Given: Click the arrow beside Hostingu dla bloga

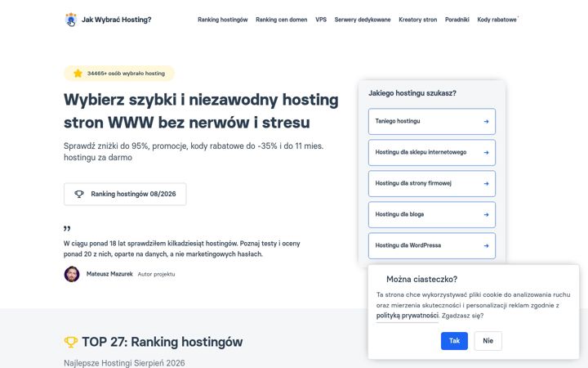Looking at the screenshot, I should (x=486, y=215).
